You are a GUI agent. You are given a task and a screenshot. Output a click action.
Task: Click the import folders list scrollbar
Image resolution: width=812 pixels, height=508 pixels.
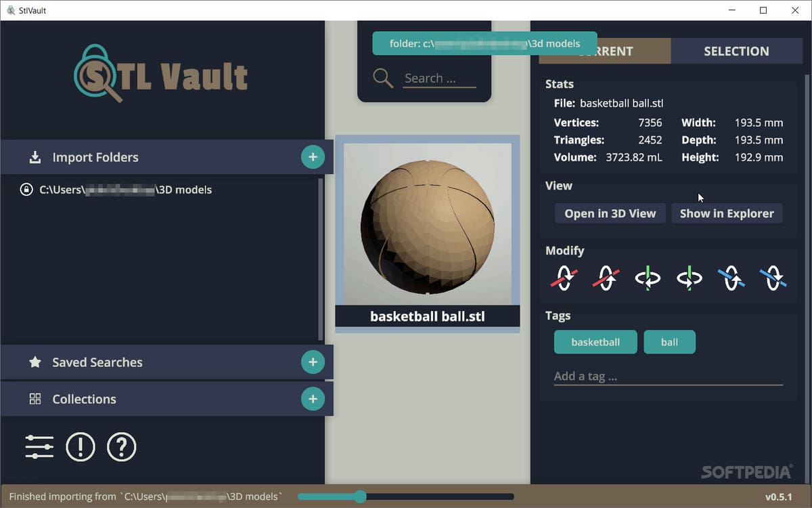coord(321,259)
